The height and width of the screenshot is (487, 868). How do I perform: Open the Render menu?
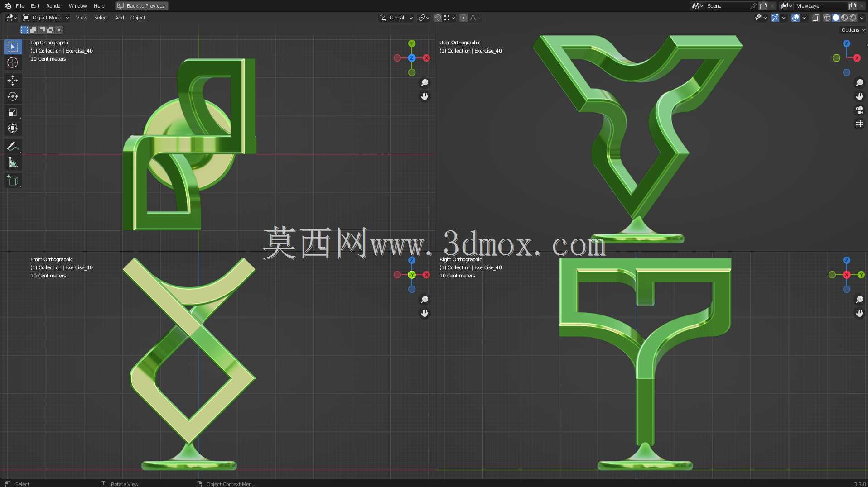click(x=54, y=6)
